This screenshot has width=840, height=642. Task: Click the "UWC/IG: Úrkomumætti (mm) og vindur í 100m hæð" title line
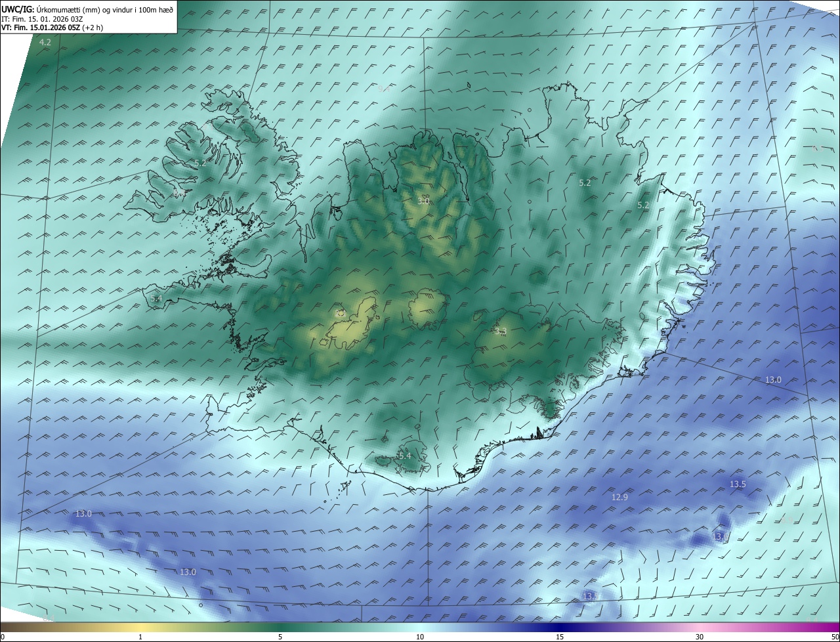[87, 9]
